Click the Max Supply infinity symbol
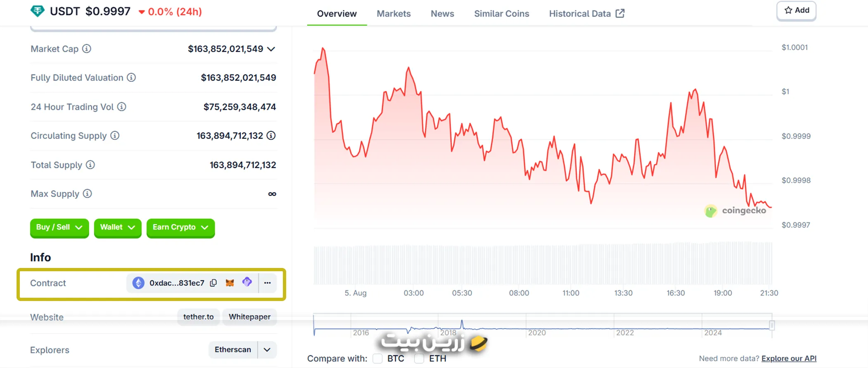Viewport: 868px width, 368px height. [272, 194]
